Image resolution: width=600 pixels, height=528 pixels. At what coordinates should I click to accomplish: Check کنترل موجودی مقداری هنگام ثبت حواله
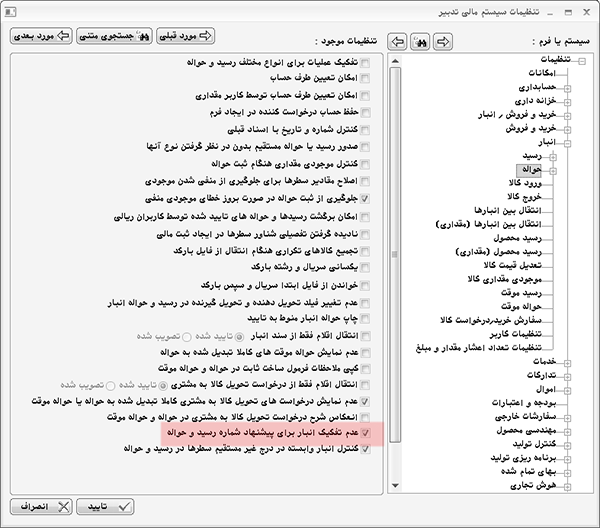click(364, 162)
